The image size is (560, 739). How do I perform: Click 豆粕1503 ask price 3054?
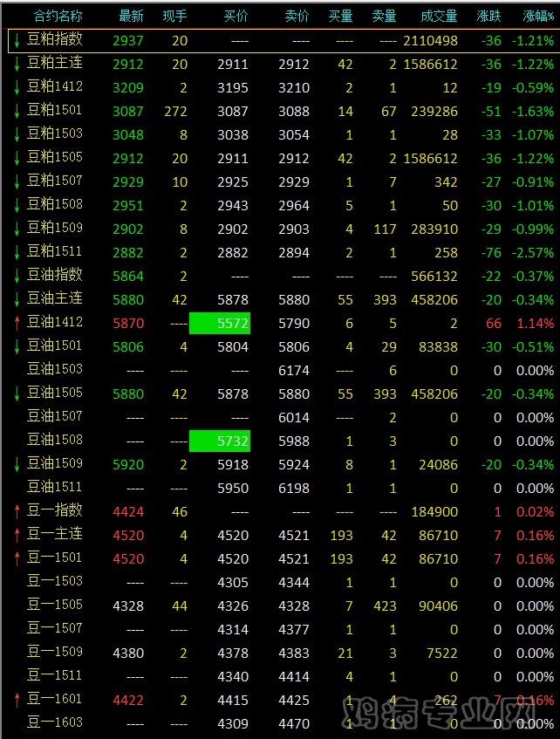coord(294,134)
